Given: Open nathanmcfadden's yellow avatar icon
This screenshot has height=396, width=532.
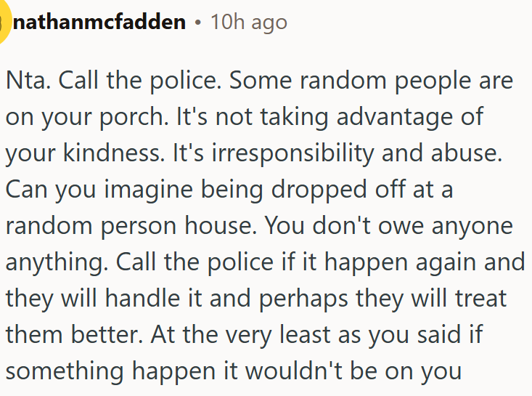Looking at the screenshot, I should click(4, 23).
